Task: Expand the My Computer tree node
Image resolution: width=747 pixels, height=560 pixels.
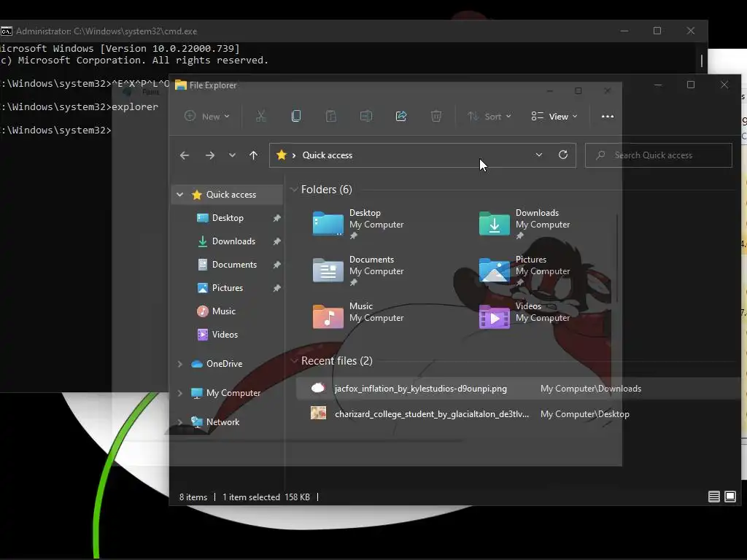Action: coord(180,393)
